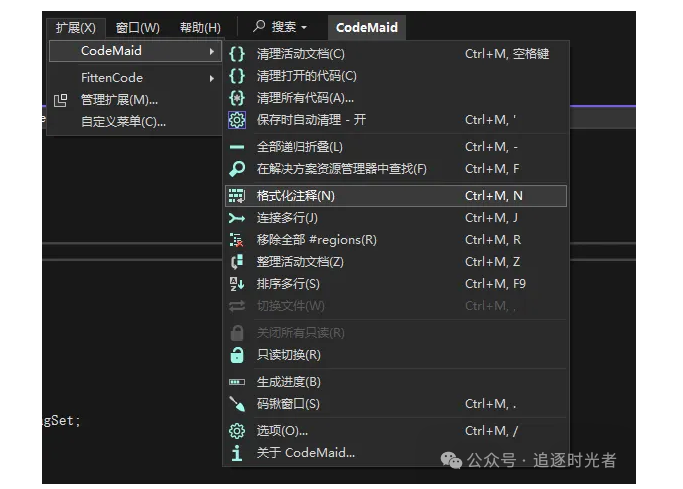The height and width of the screenshot is (489, 683).
Task: Click the Ctrl+M, 空格键 shortcut text
Action: (x=507, y=54)
